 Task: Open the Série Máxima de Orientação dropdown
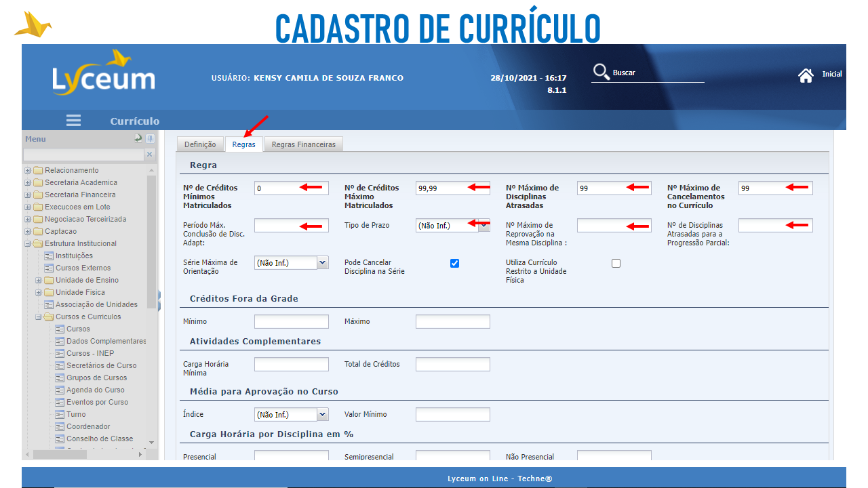pos(322,262)
